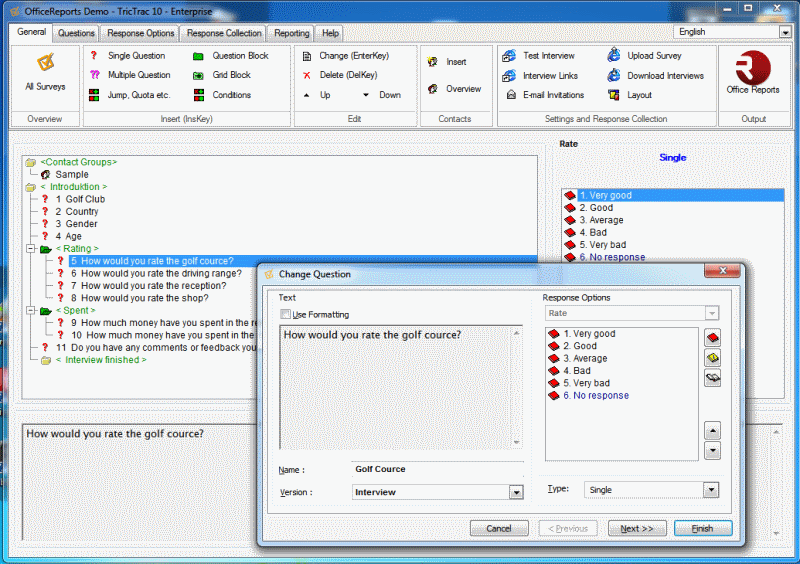800x564 pixels.
Task: Select '6. No response' in dialog list
Action: 595,396
